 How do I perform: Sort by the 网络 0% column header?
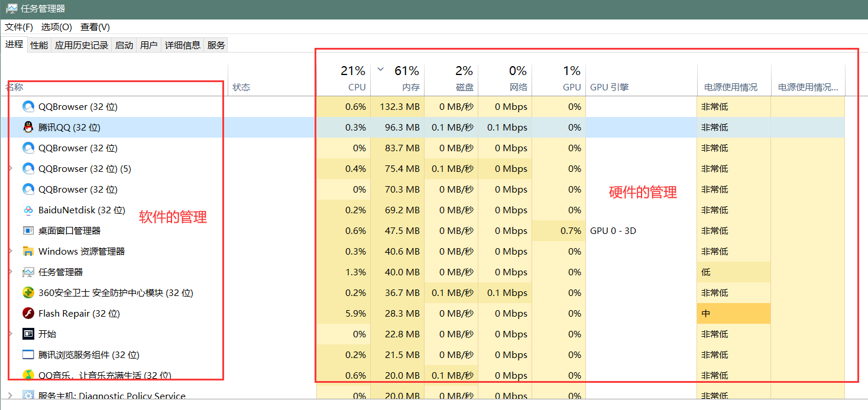[505, 79]
